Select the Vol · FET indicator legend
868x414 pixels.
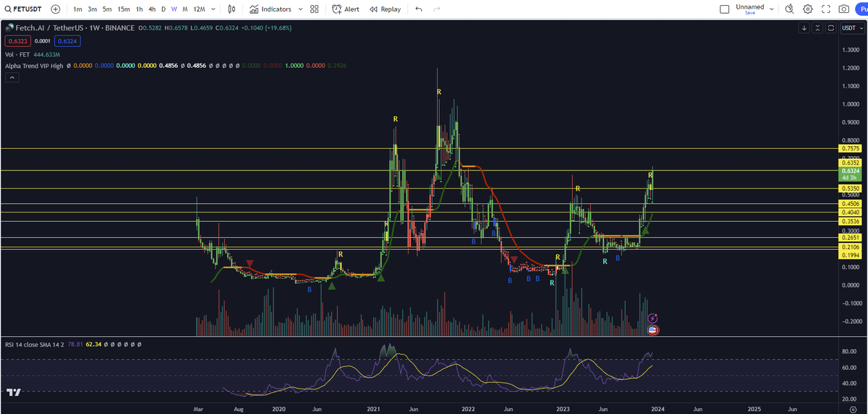point(17,54)
